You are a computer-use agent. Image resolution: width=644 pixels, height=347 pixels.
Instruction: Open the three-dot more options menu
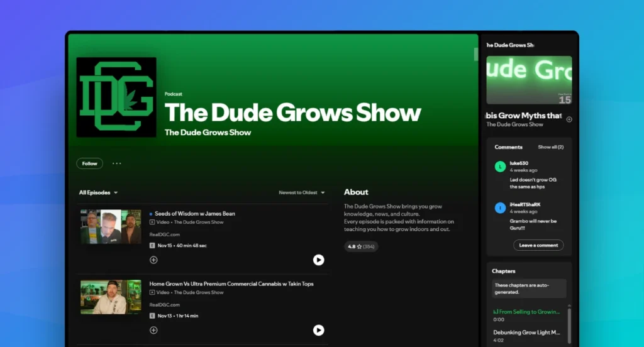pyautogui.click(x=116, y=163)
